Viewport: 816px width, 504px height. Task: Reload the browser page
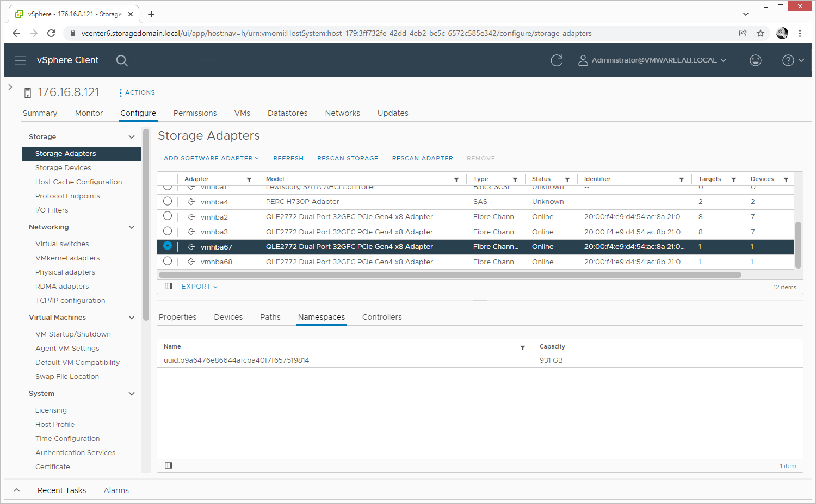click(x=51, y=33)
